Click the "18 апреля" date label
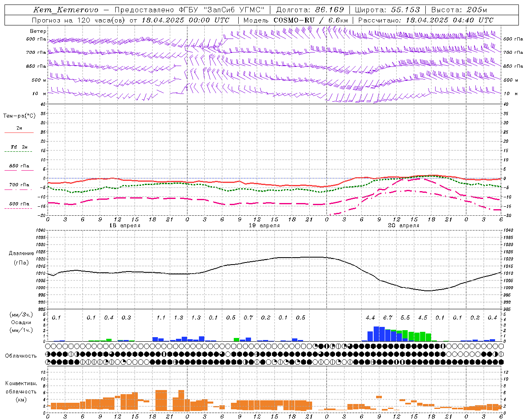This screenshot has width=525, height=420. tap(125, 226)
